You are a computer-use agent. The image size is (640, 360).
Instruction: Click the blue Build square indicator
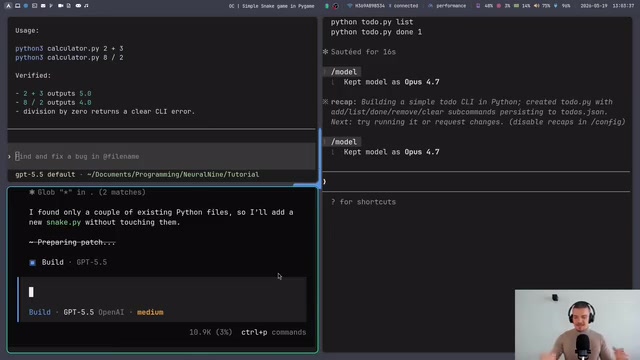coord(32,262)
